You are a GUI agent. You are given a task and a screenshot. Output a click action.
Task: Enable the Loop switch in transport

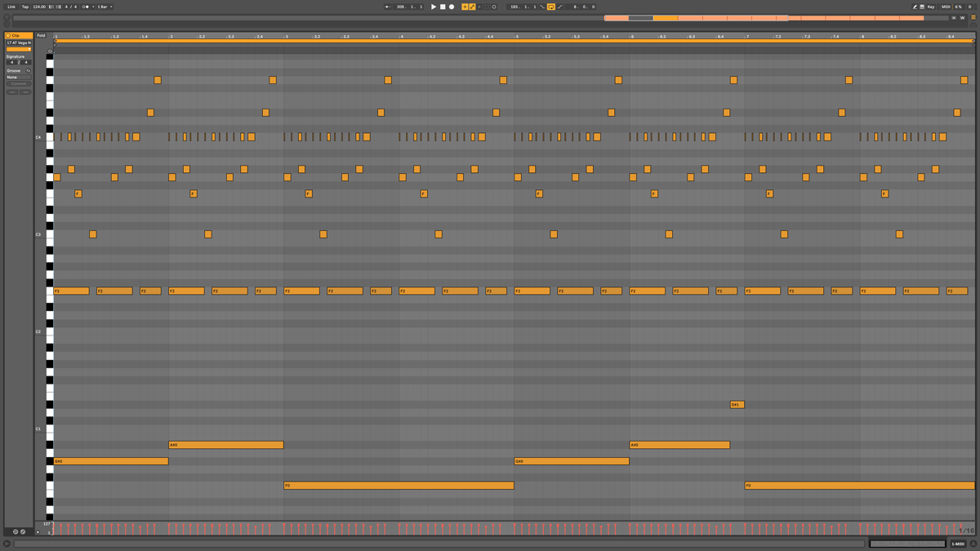click(x=551, y=7)
